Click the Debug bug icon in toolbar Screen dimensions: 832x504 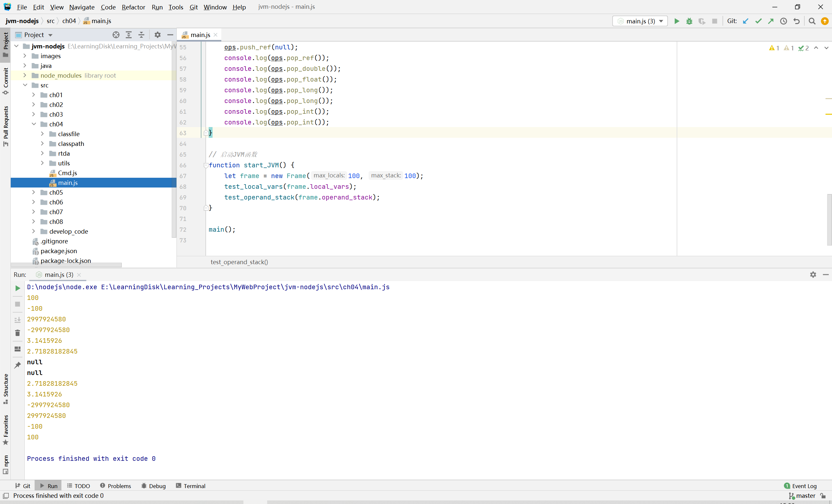[689, 21]
